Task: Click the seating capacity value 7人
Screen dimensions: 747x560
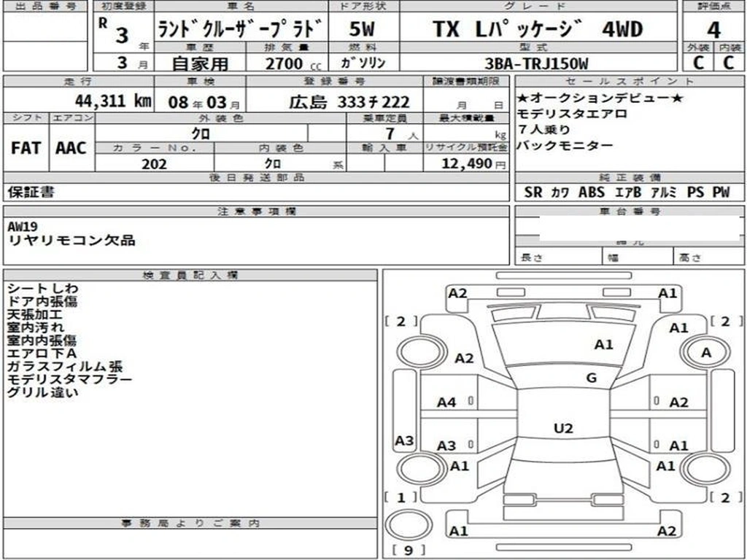Action: [x=402, y=134]
